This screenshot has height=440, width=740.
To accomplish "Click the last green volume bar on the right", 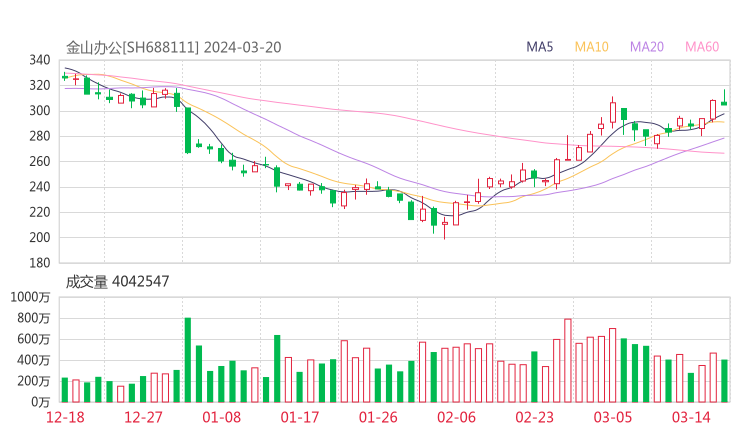I will [724, 381].
